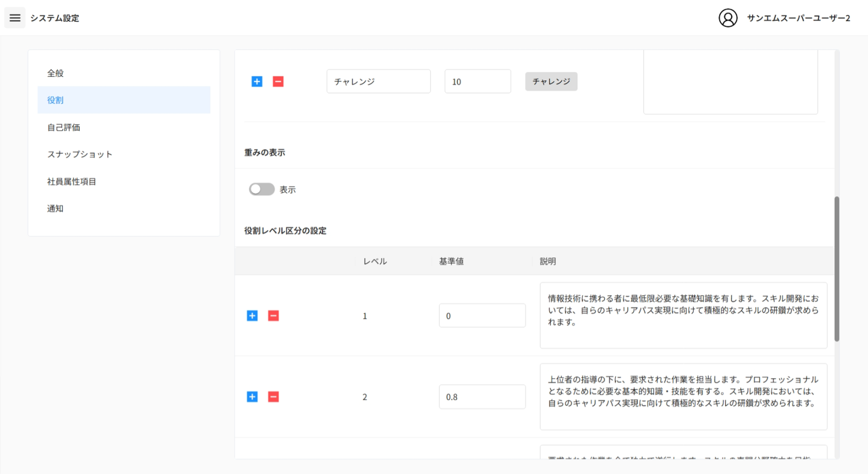Click the 役割レベル区分の設定 heading

point(286,231)
